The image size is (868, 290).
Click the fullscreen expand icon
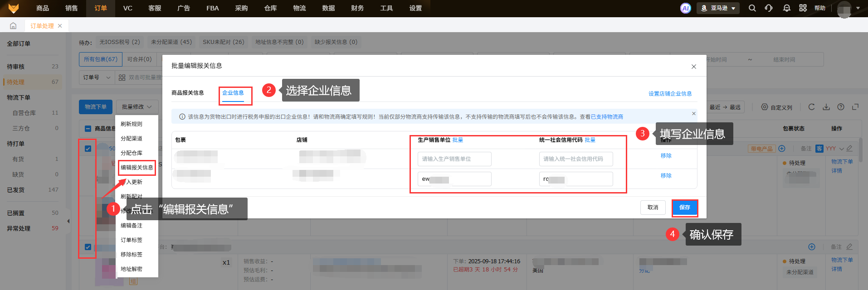(x=855, y=107)
